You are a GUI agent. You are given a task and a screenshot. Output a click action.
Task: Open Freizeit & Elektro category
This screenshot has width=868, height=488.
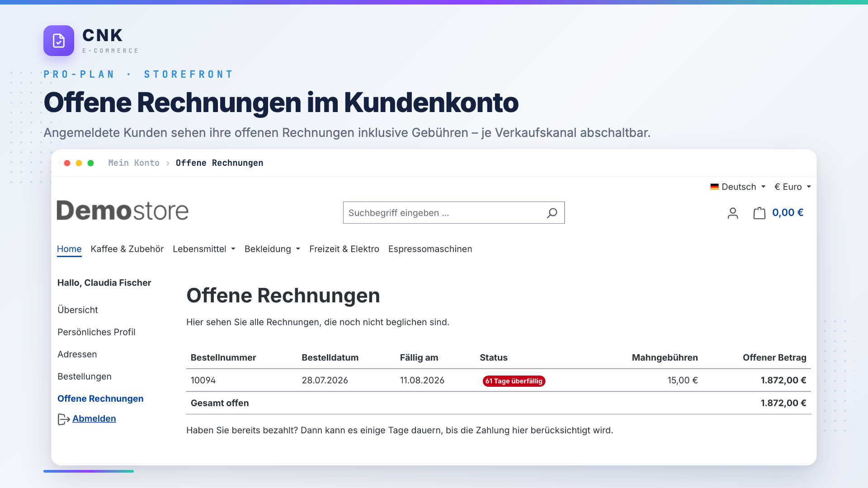pos(344,249)
